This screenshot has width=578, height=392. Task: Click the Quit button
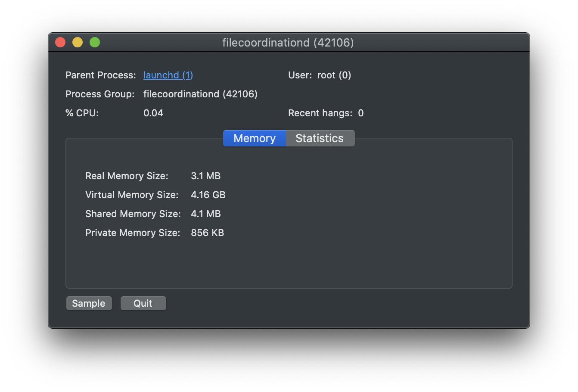(143, 303)
